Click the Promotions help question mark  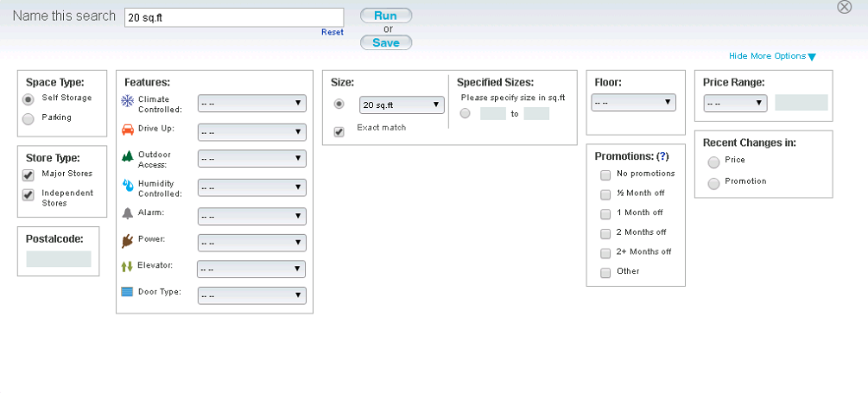[661, 156]
